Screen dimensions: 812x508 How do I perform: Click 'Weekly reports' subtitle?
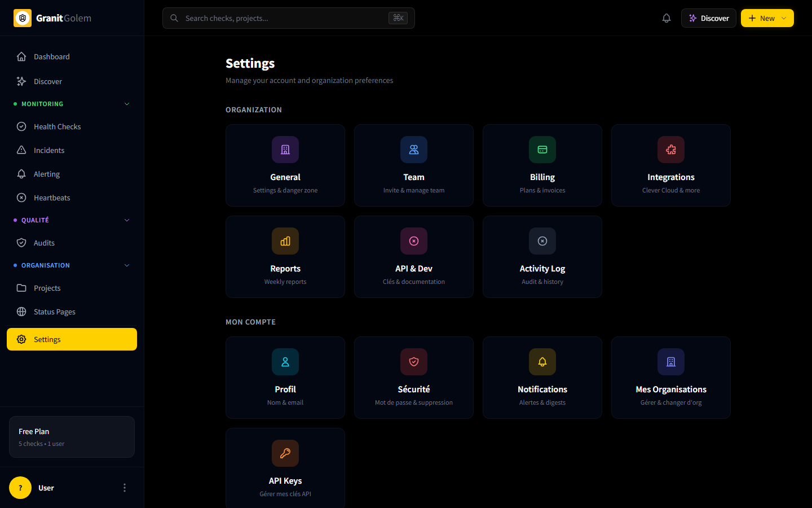285,282
